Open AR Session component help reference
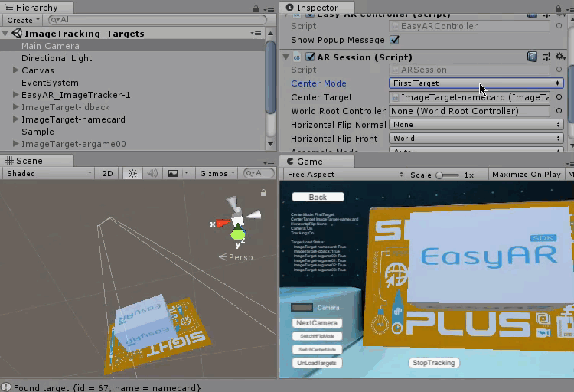The image size is (574, 392). (532, 57)
